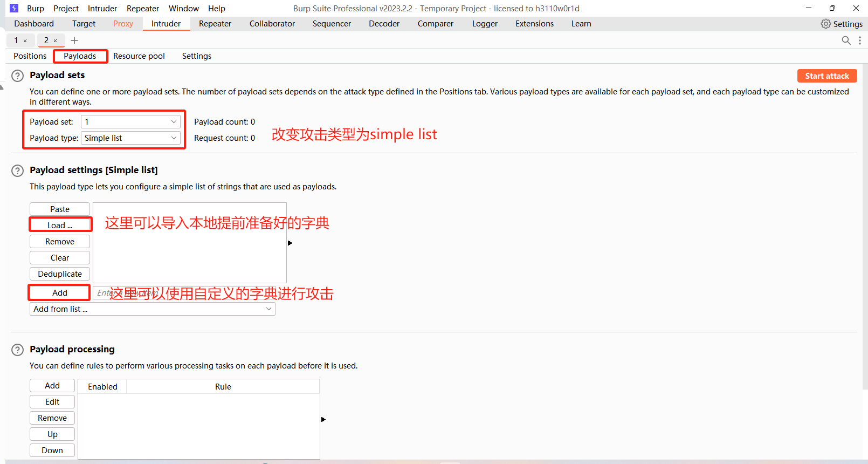The height and width of the screenshot is (464, 868).
Task: Open help for Payload processing section
Action: point(18,350)
